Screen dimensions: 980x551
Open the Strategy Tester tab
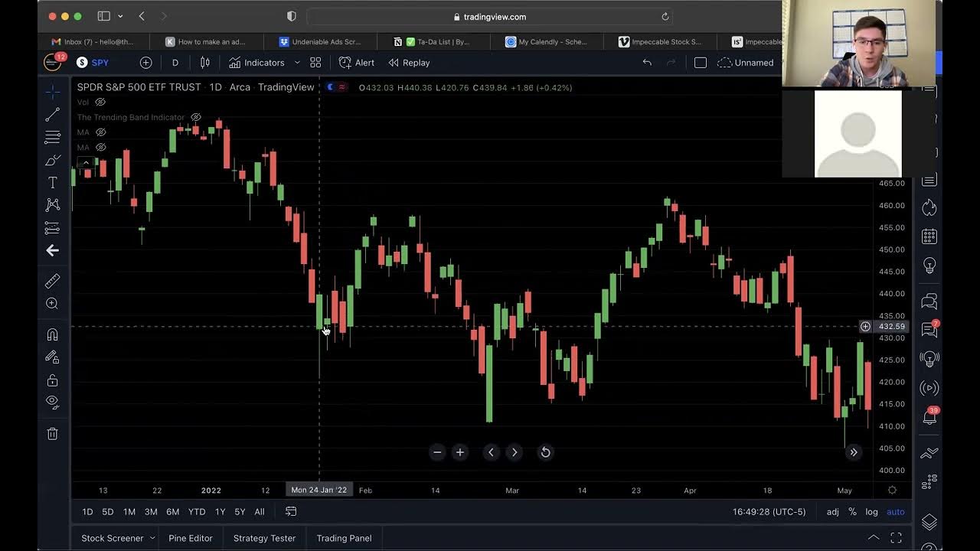[264, 538]
